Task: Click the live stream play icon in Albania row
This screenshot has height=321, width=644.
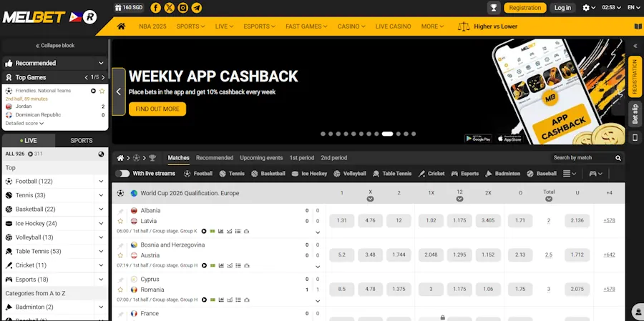Action: tap(204, 231)
